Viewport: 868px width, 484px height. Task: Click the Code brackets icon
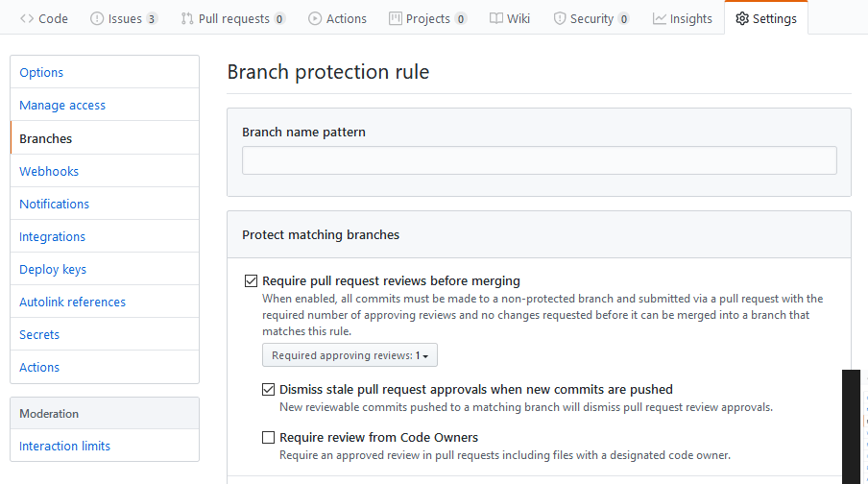[x=27, y=18]
